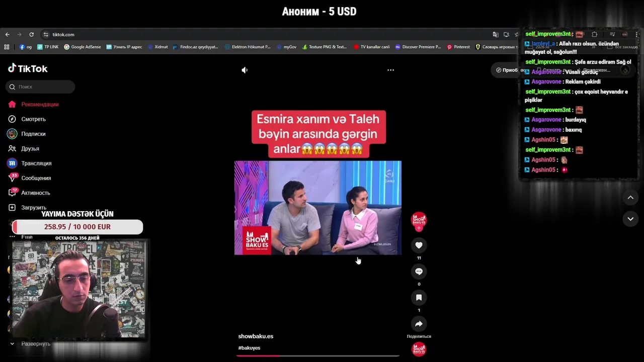Open the showbaku.es username link
This screenshot has width=644, height=362.
256,336
